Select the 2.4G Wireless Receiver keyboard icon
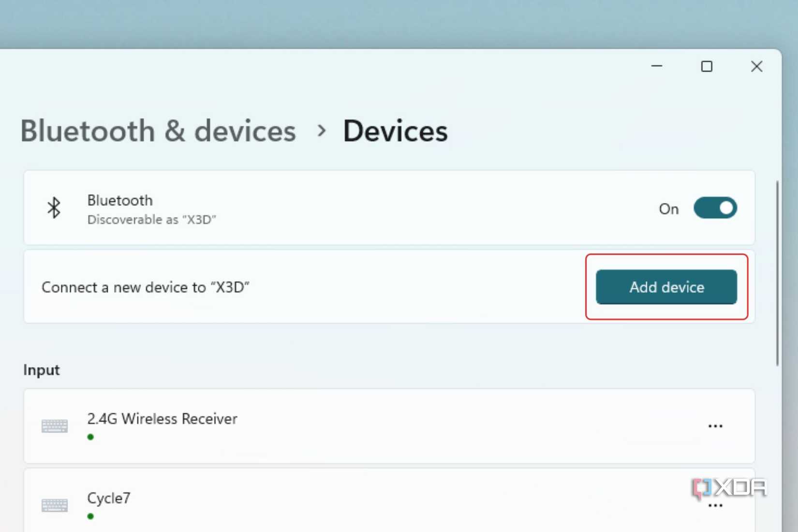798x532 pixels. [x=55, y=426]
